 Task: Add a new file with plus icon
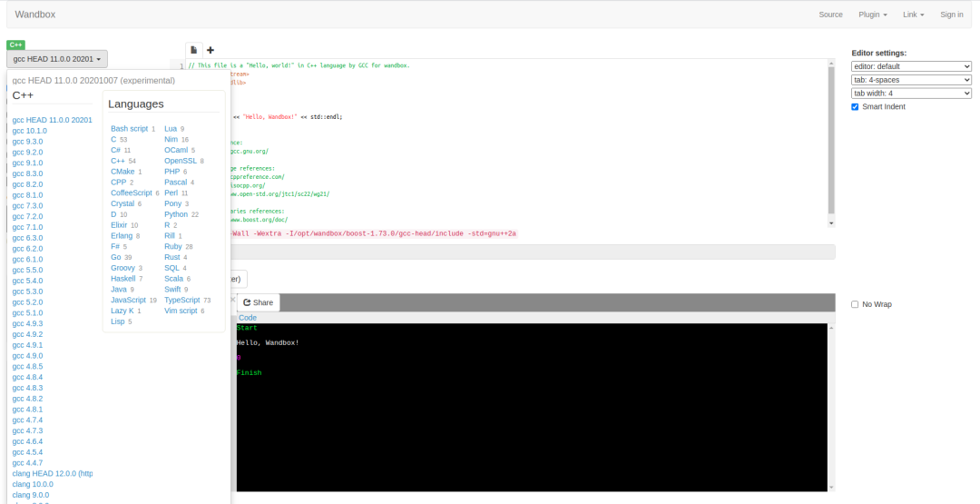point(211,50)
